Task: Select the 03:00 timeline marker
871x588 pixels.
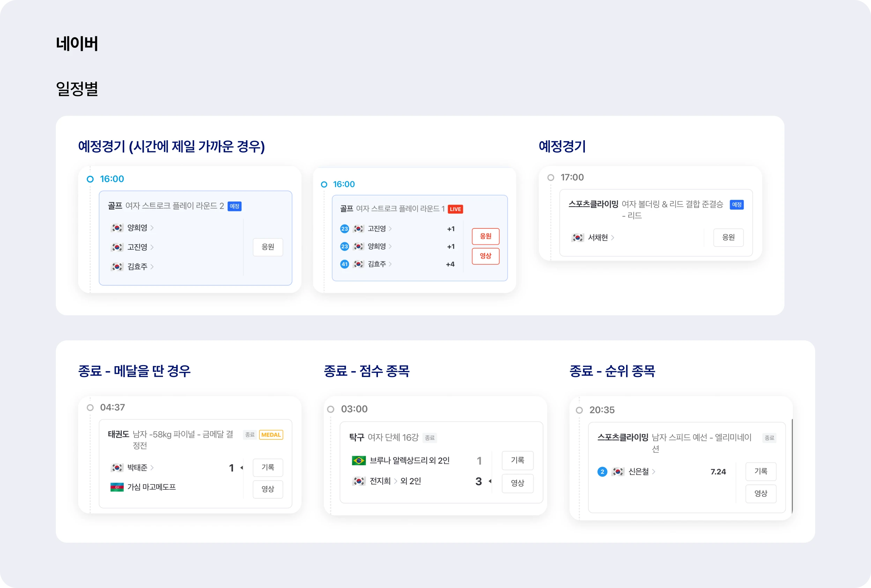Action: [x=330, y=409]
